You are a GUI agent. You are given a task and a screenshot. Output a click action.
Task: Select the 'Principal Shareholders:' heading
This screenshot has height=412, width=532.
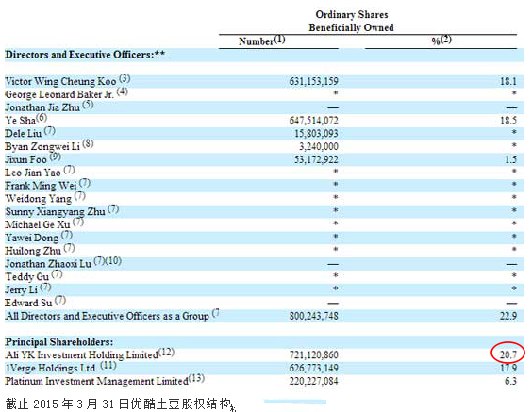(x=59, y=342)
